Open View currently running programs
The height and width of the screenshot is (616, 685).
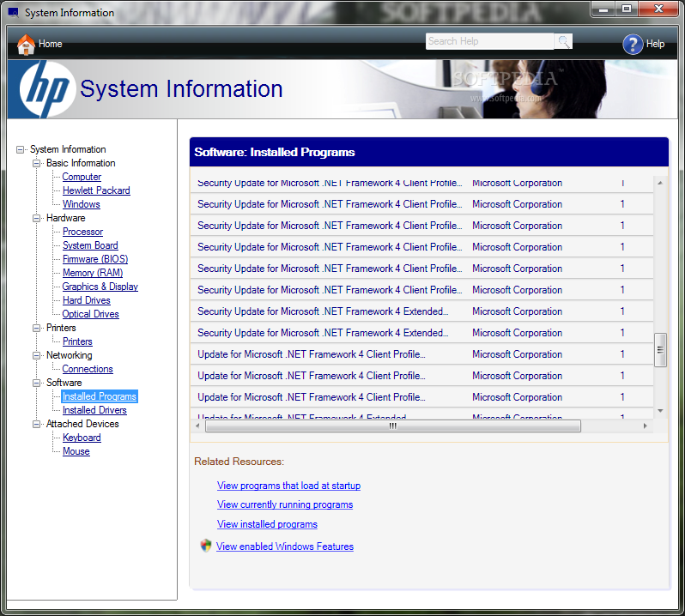[x=285, y=504]
